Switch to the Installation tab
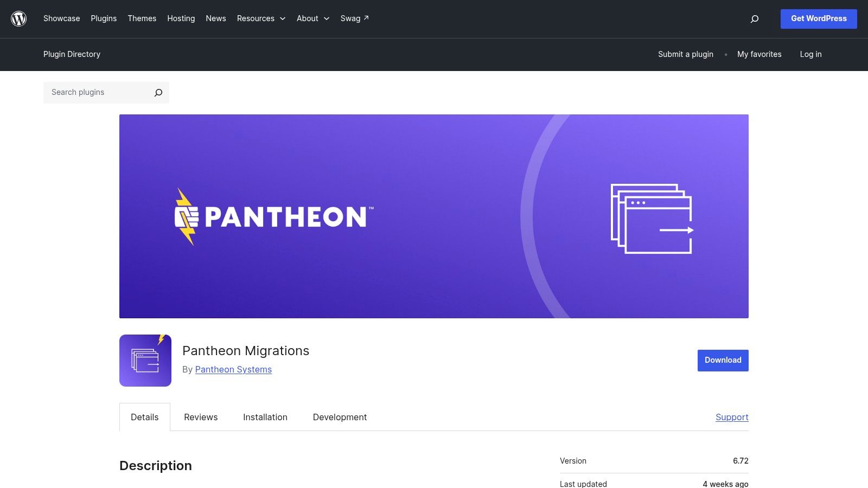 pos(265,417)
